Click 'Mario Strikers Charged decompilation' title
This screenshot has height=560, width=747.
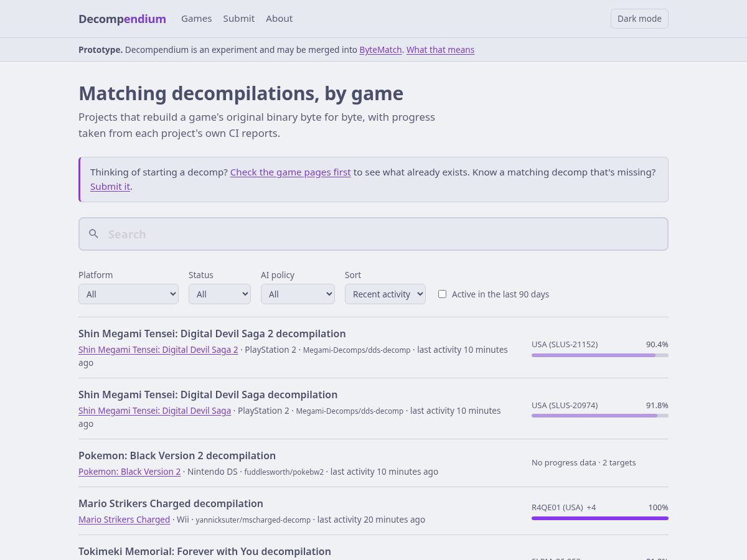pos(171,503)
